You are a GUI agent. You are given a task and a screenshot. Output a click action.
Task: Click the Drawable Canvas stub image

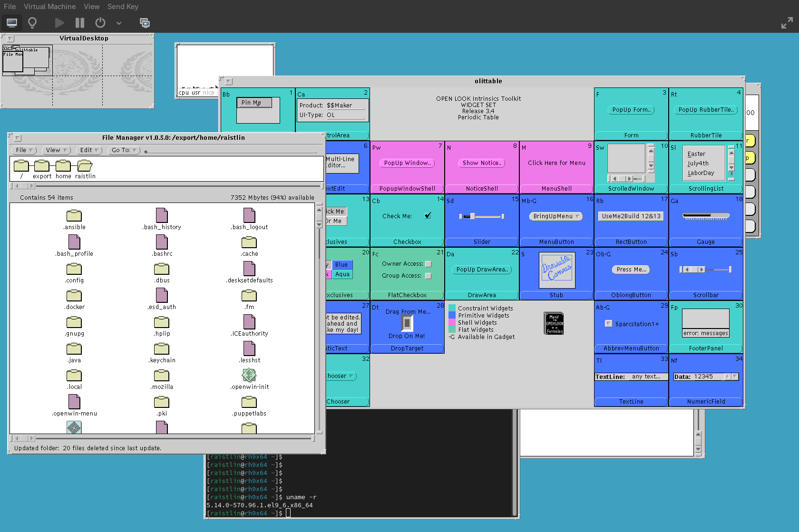click(x=556, y=270)
